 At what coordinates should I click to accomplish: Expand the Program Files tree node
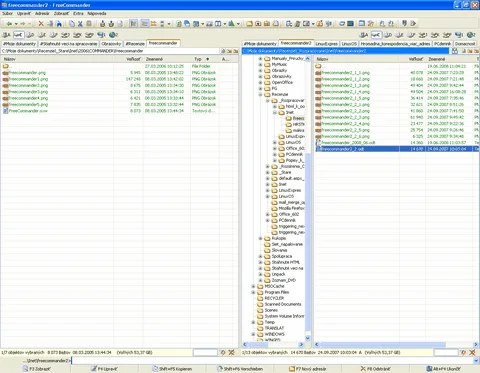coord(253,292)
